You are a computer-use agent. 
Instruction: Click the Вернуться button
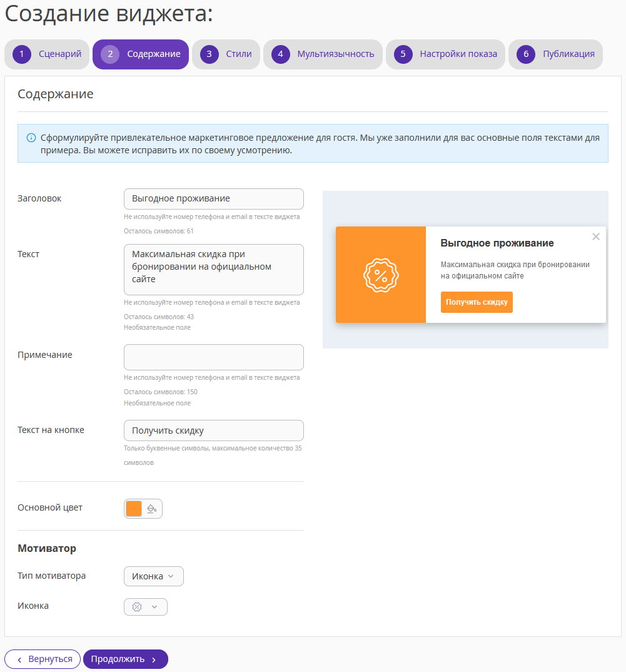point(43,659)
